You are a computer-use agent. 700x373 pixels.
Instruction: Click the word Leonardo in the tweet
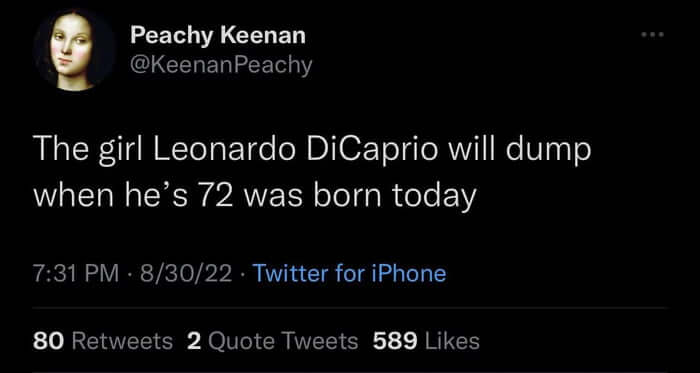coord(225,151)
